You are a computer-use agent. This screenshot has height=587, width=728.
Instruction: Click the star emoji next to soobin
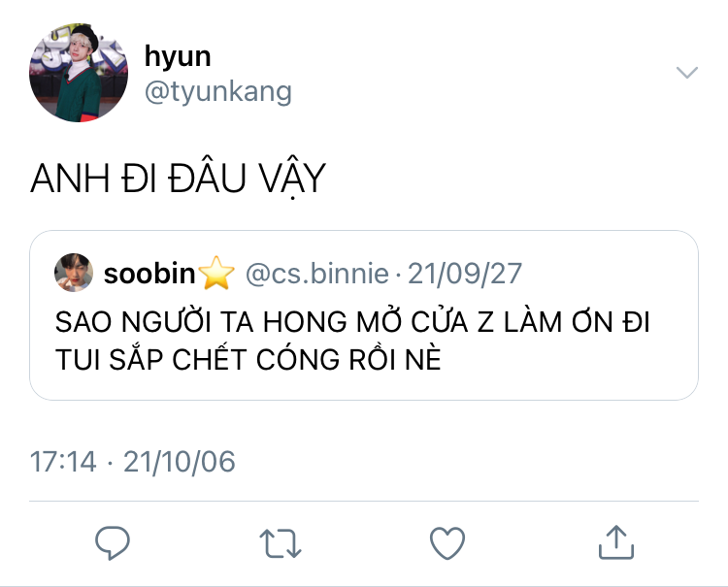pos(216,274)
